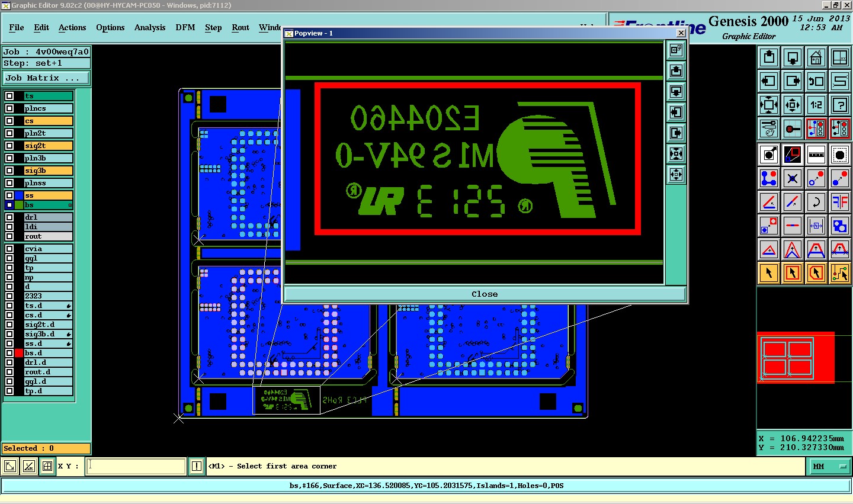Click the red panel overview thumbnail
This screenshot has width=853, height=504.
(796, 358)
